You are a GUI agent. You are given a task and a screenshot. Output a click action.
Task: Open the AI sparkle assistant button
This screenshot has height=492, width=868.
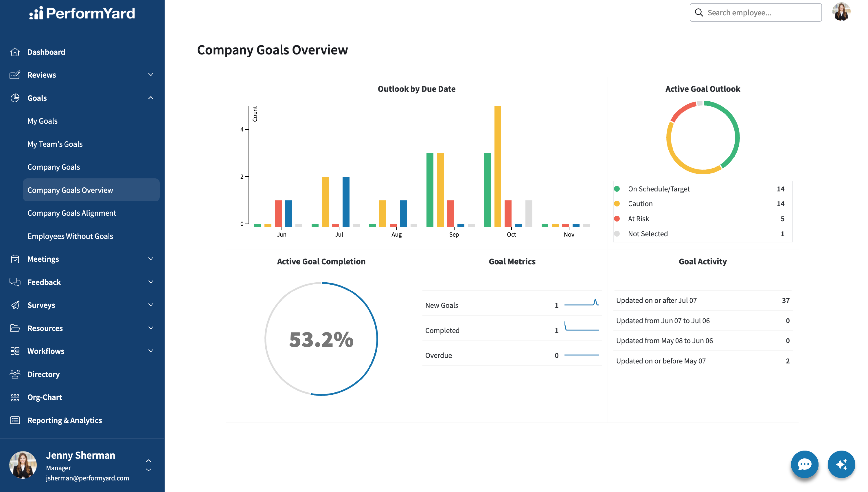point(841,464)
